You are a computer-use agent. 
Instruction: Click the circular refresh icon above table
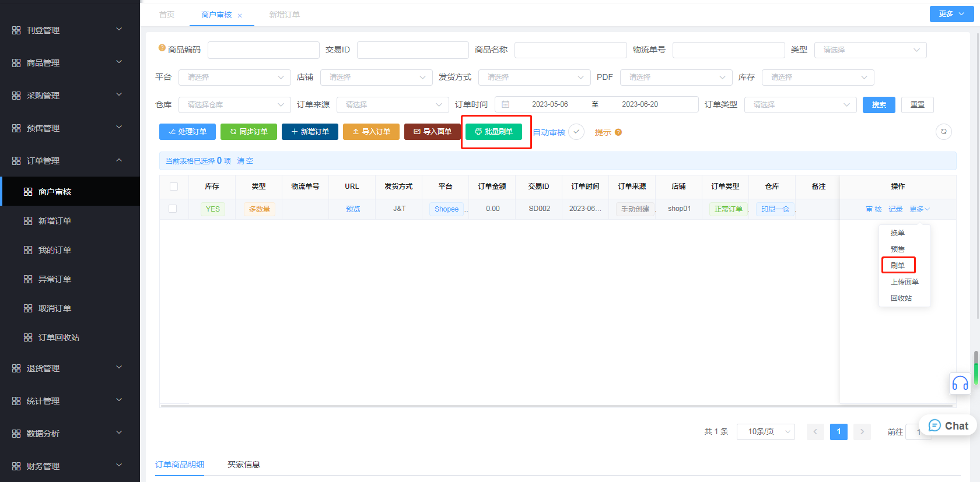[x=944, y=132]
